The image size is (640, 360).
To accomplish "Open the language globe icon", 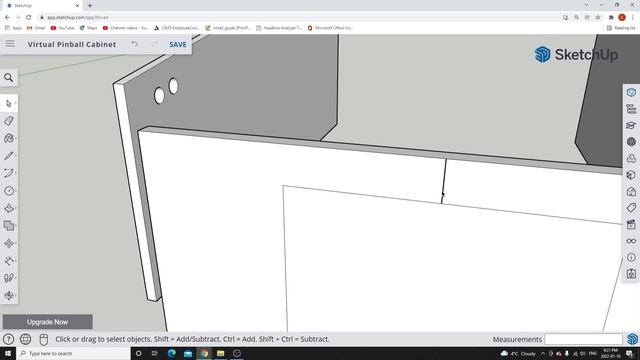I will (x=25, y=339).
